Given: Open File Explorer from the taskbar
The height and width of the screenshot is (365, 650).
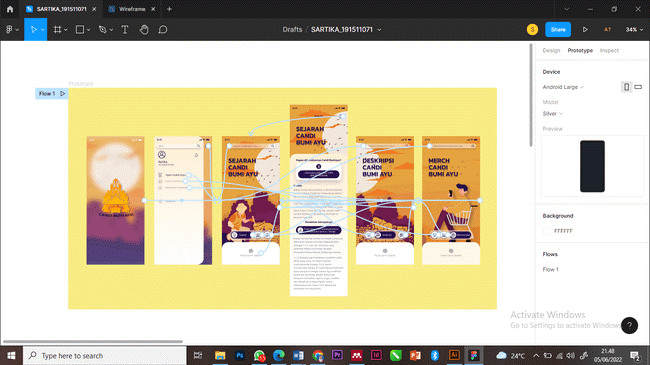Looking at the screenshot, I should tap(220, 355).
